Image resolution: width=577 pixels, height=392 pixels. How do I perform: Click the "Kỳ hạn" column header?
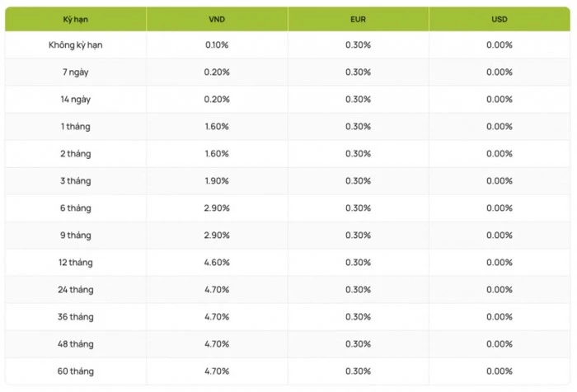(x=76, y=19)
